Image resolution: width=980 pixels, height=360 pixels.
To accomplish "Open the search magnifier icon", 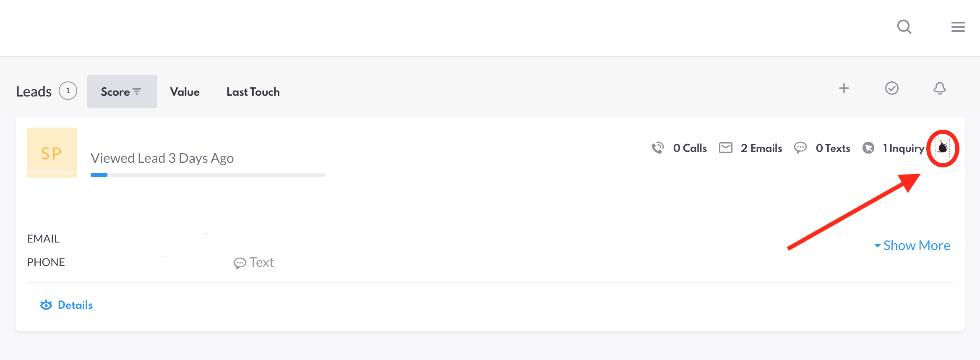I will coord(904,27).
